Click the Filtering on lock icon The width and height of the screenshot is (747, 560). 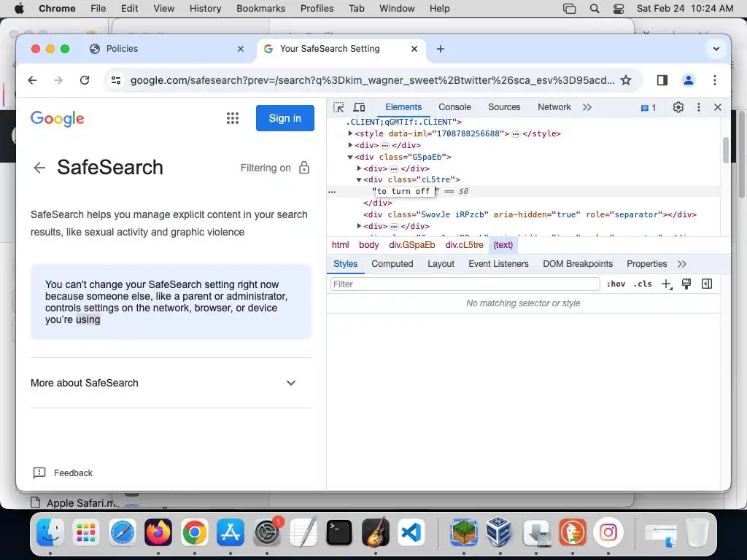click(304, 168)
